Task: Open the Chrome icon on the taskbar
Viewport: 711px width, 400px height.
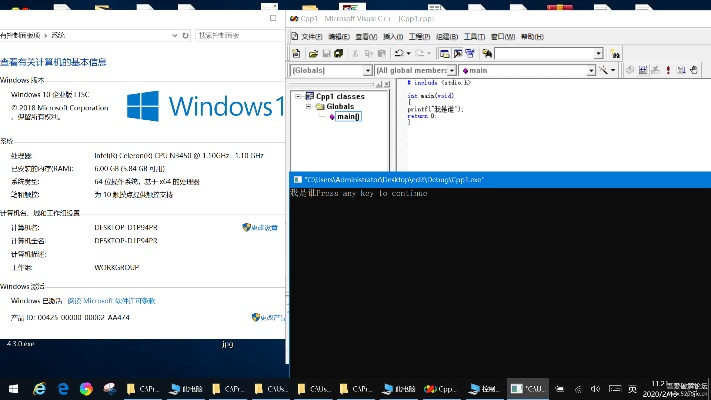Action: pos(87,388)
